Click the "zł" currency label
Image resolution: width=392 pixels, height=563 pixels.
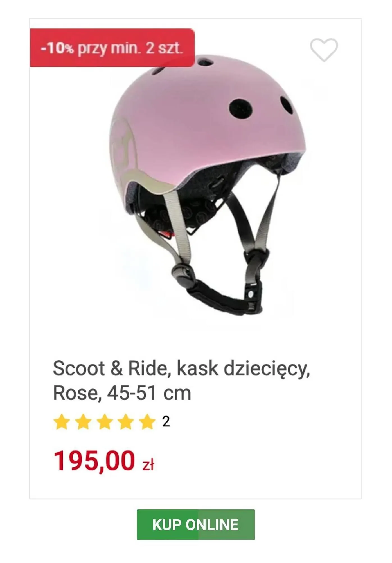click(x=148, y=465)
